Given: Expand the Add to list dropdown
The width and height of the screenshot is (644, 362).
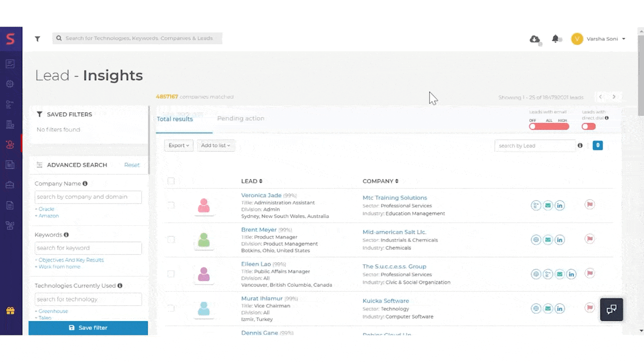Looking at the screenshot, I should pyautogui.click(x=215, y=145).
